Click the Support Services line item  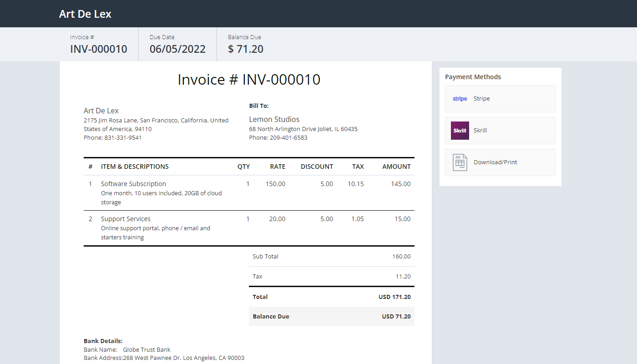click(x=126, y=218)
